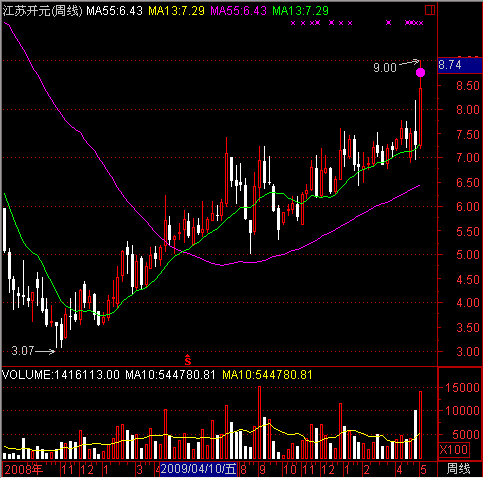Click the 3.00 price axis label
Screen dimensions: 483x478
(468, 351)
